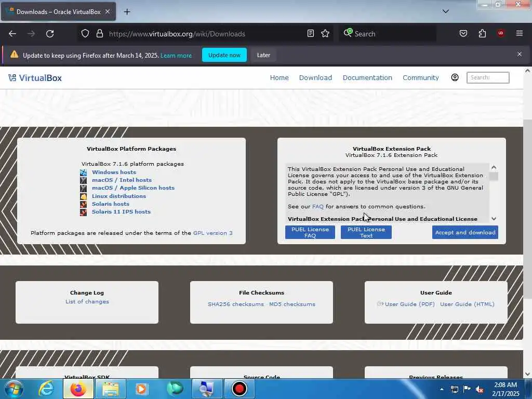Open the Solaris 11 IPS hosts link
The image size is (532, 399).
[x=121, y=212]
